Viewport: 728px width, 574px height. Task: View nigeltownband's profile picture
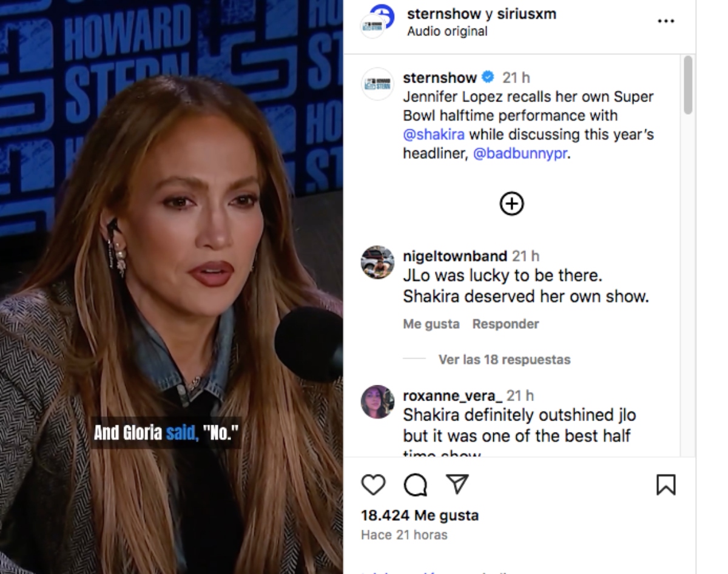click(x=377, y=262)
